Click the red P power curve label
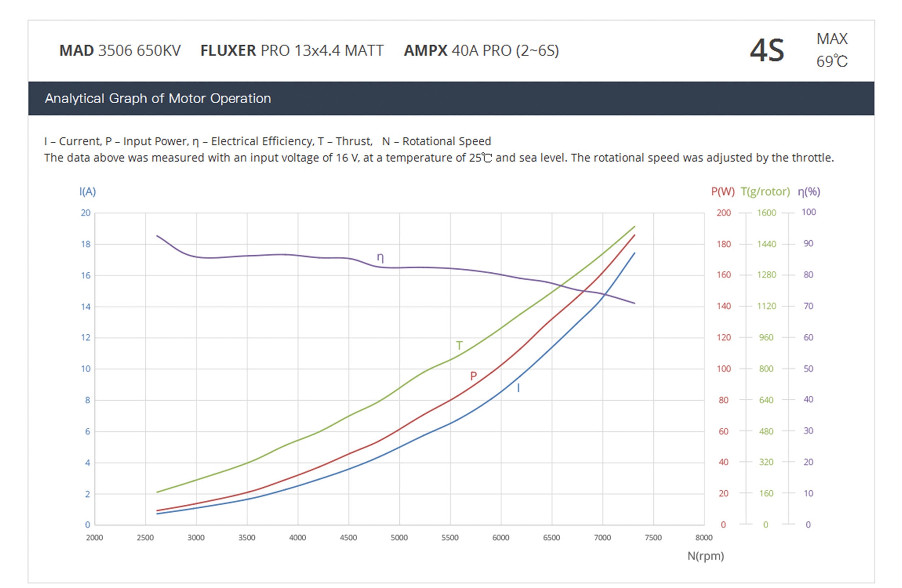 [473, 376]
